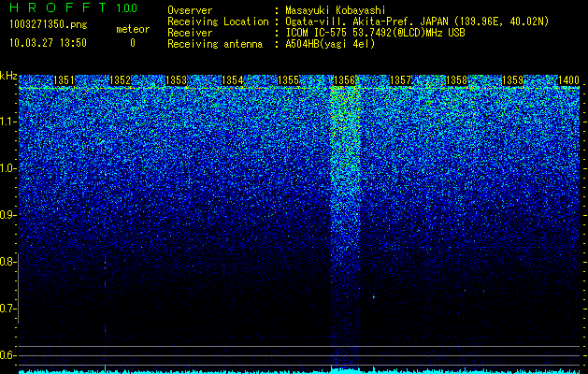Image resolution: width=588 pixels, height=374 pixels.
Task: Click the 1.0 kHz axis label
Action: 7,168
